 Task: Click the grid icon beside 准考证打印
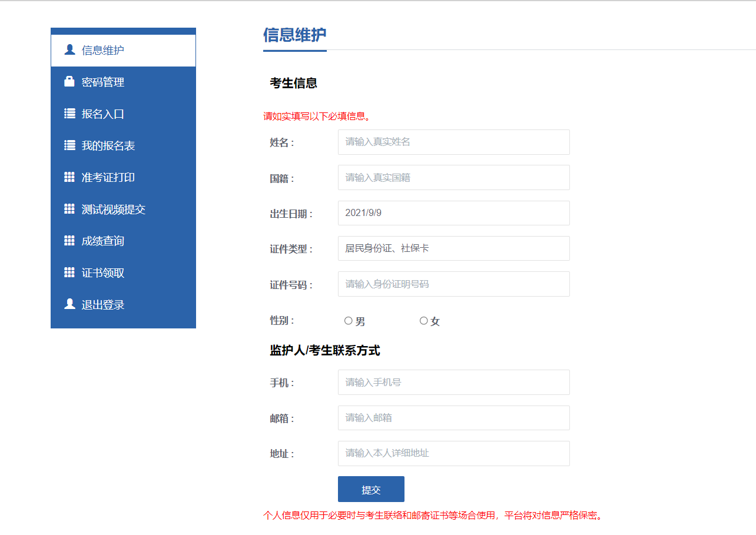[69, 177]
